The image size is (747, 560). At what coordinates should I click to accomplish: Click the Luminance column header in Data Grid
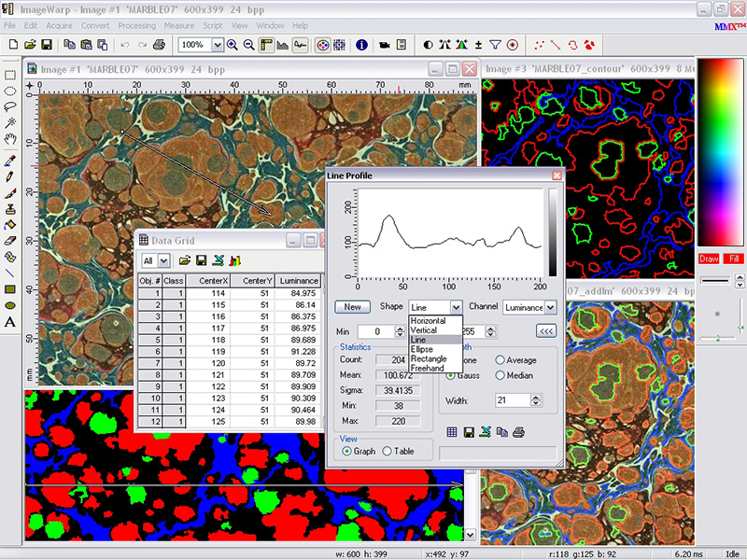[x=299, y=281]
